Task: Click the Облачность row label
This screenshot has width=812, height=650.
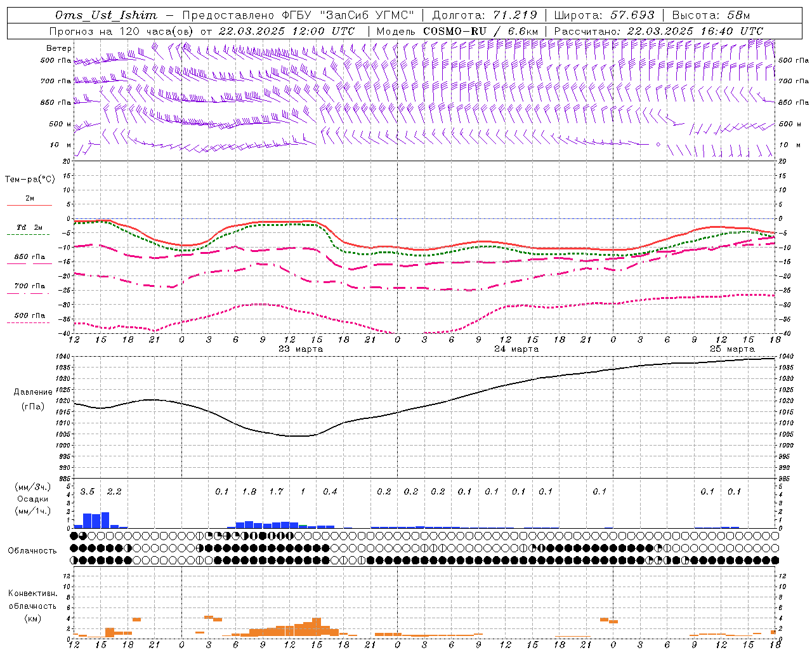Action: (x=32, y=550)
